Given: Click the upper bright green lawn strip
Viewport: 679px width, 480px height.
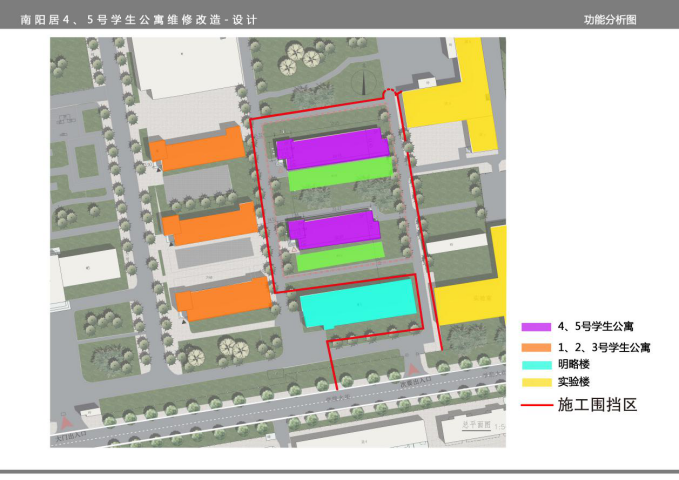Looking at the screenshot, I should pyautogui.click(x=340, y=173).
